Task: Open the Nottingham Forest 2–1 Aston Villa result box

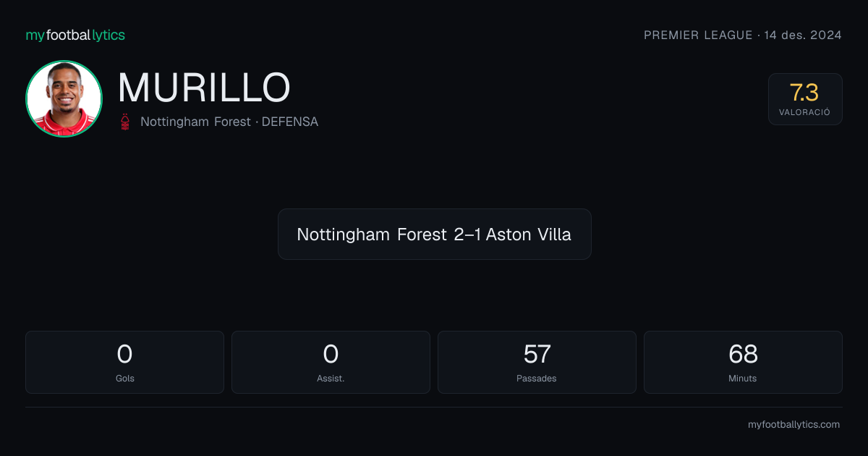Action: pyautogui.click(x=434, y=235)
